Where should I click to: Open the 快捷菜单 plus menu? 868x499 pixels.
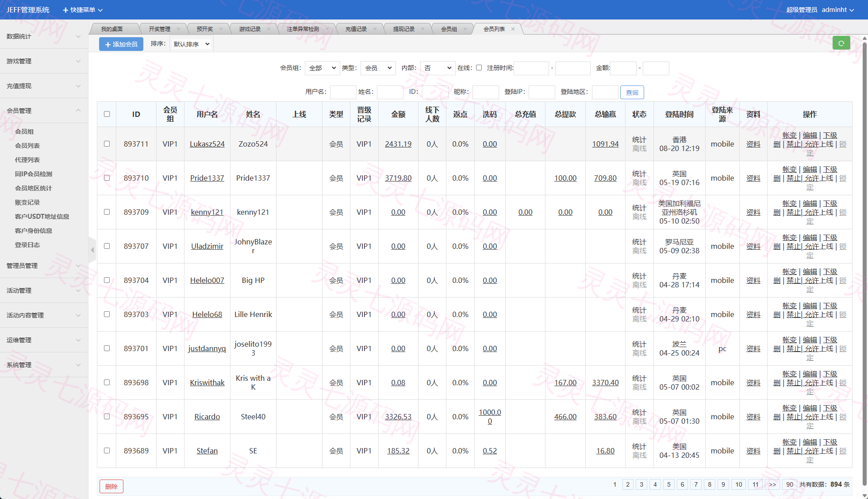(83, 10)
